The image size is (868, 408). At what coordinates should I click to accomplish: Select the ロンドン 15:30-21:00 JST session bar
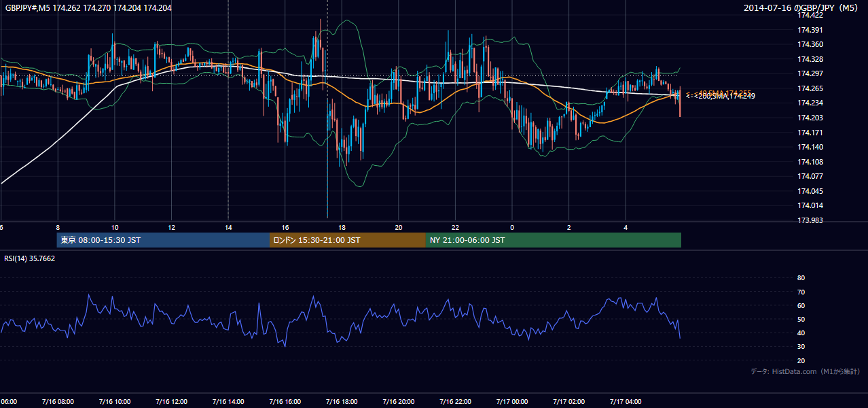tap(348, 240)
